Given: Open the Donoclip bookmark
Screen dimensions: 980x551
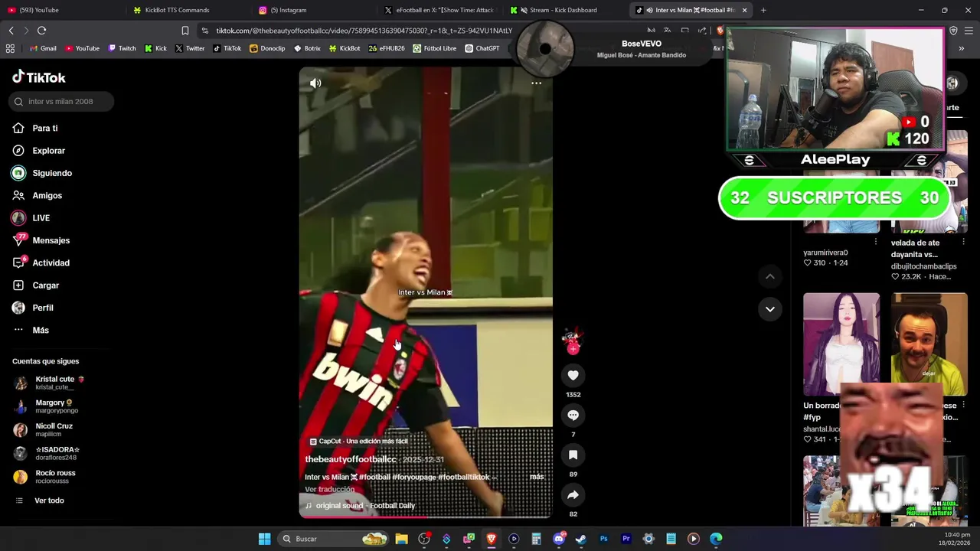Looking at the screenshot, I should 267,48.
